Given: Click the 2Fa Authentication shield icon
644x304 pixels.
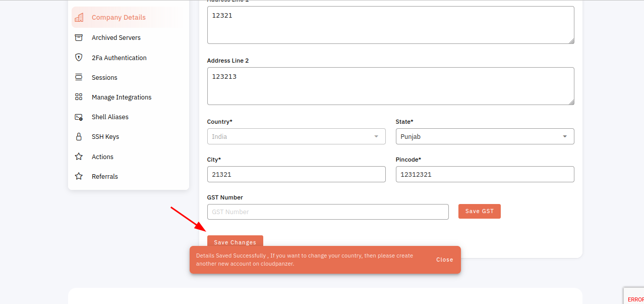Looking at the screenshot, I should click(x=79, y=58).
